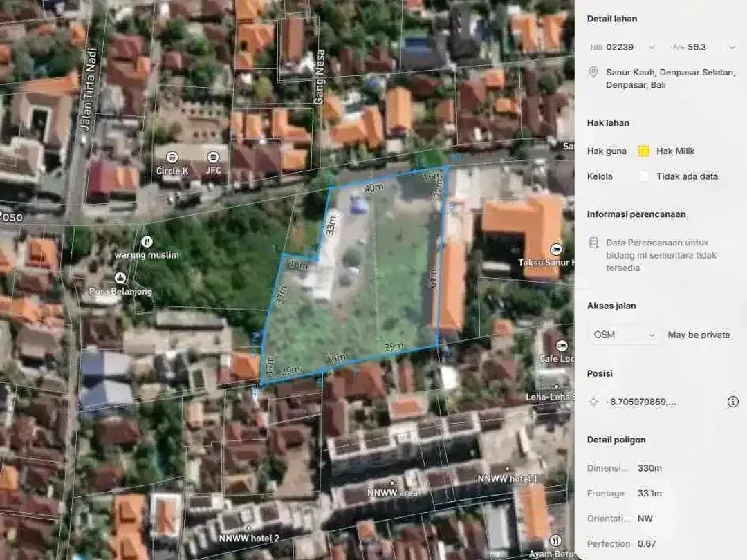Select the warung muslim restaurant marker
This screenshot has height=560, width=747.
pos(147,242)
